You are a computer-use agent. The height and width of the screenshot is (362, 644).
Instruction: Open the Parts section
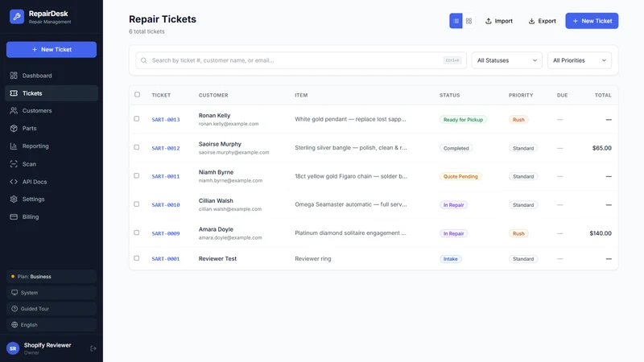[x=52, y=128]
